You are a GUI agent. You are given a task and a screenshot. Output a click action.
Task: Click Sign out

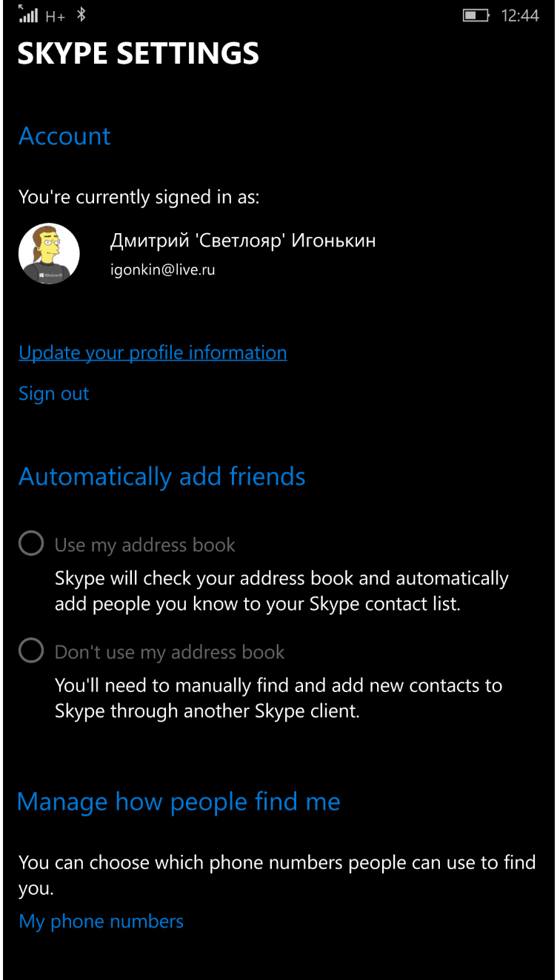[53, 394]
